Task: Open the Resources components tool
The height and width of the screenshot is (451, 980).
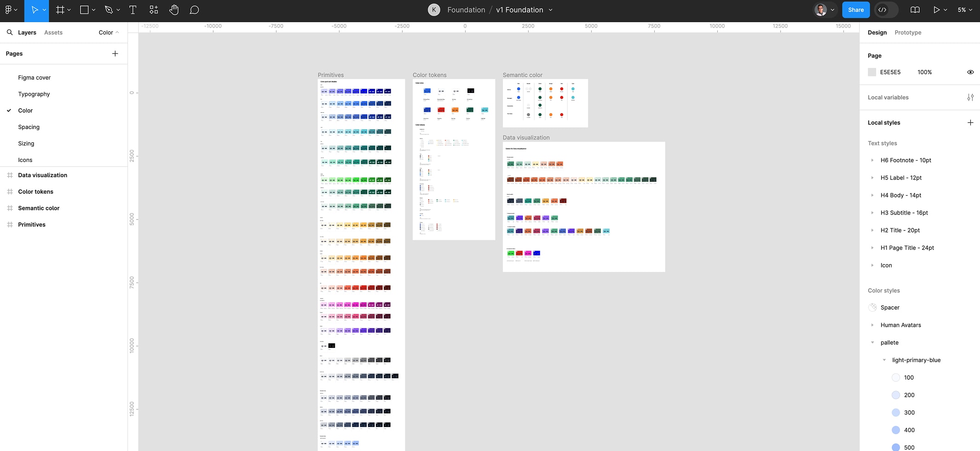Action: [154, 10]
